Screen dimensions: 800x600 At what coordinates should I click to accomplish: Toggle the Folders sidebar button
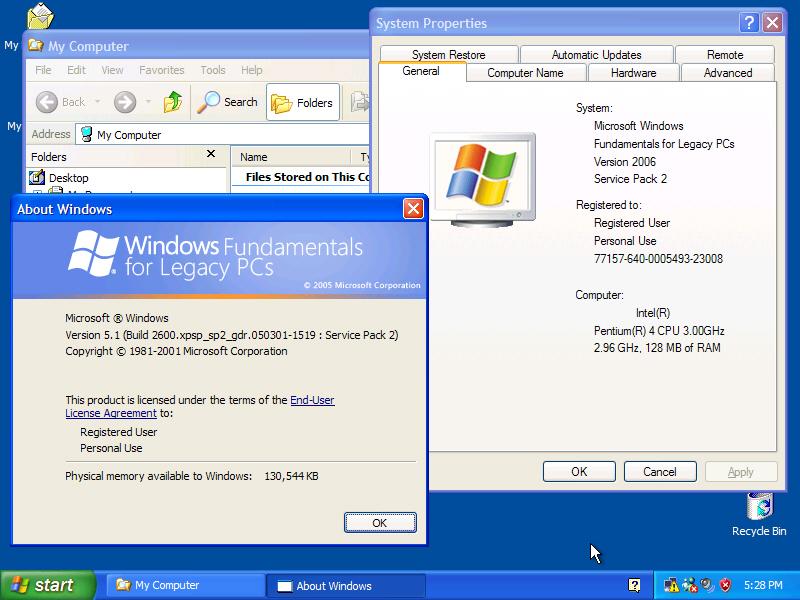(302, 101)
